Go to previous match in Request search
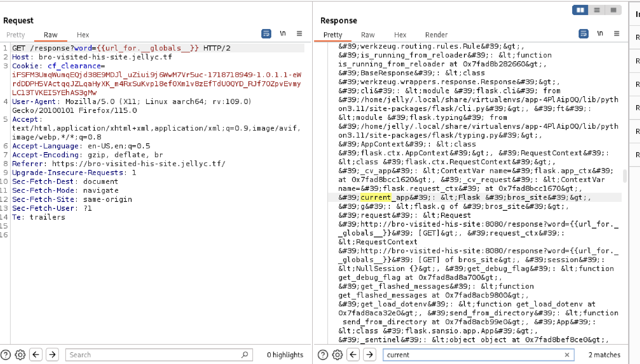The image size is (640, 364). coord(36,355)
